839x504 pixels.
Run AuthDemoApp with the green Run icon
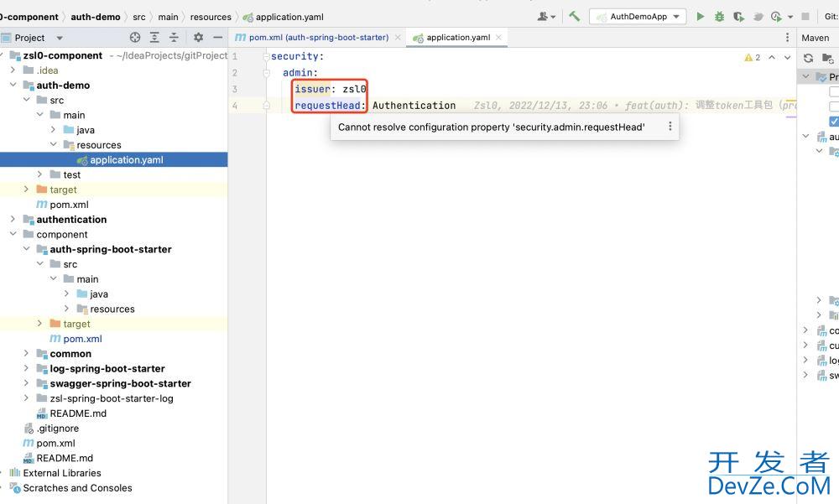point(700,17)
